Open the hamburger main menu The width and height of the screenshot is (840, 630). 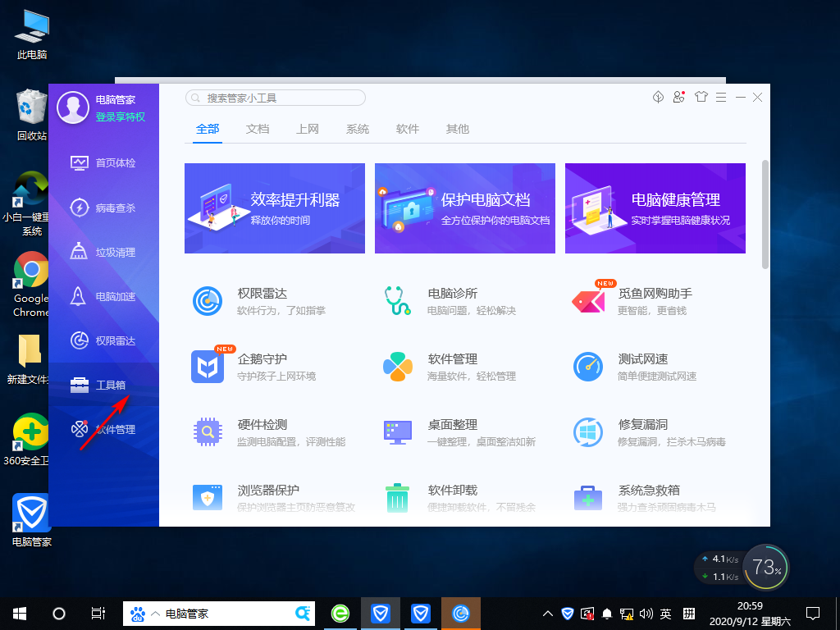pyautogui.click(x=721, y=97)
